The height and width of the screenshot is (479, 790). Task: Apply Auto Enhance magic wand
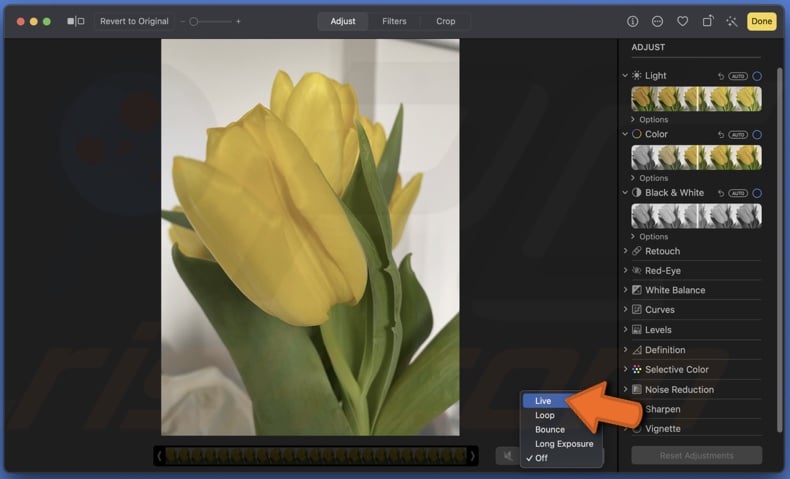coord(732,21)
